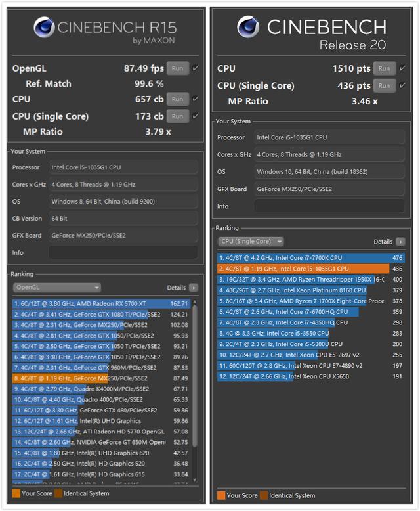Click the R15 scrollbar up arrow
Image resolution: width=420 pixels, height=511 pixels.
click(x=195, y=302)
